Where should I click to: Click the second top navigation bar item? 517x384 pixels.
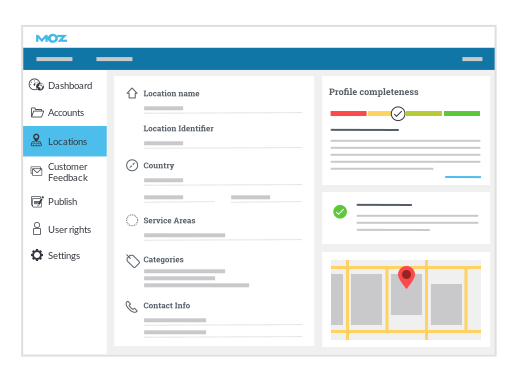coord(114,59)
